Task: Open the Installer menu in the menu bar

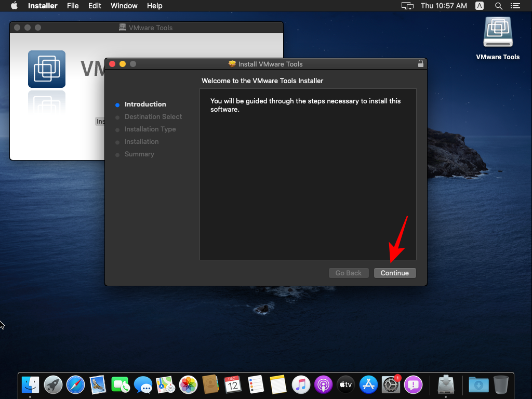Action: (42, 6)
